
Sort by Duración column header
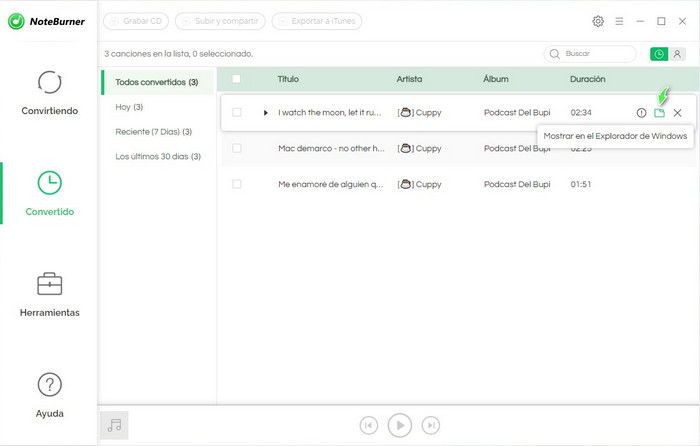pos(588,79)
